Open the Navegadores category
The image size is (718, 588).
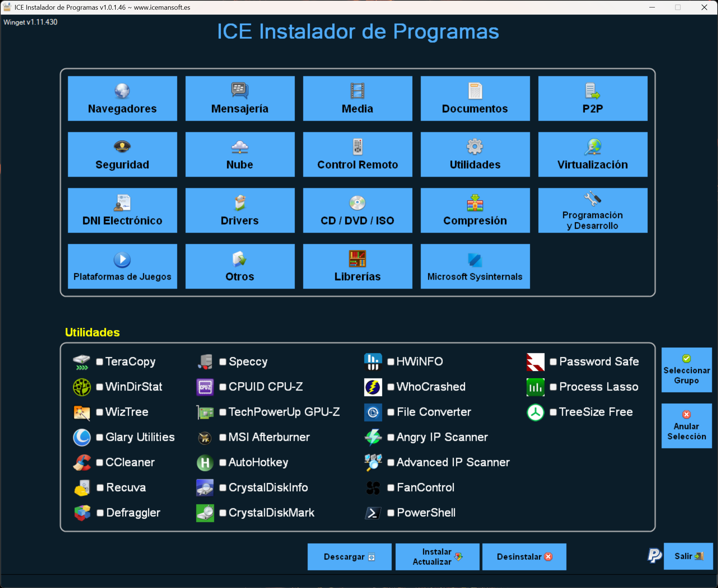122,98
